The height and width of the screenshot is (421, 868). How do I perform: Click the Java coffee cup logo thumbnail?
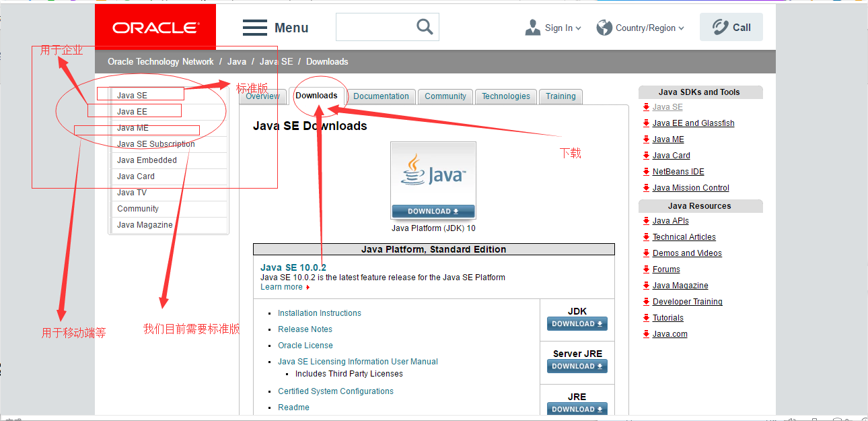(x=433, y=180)
